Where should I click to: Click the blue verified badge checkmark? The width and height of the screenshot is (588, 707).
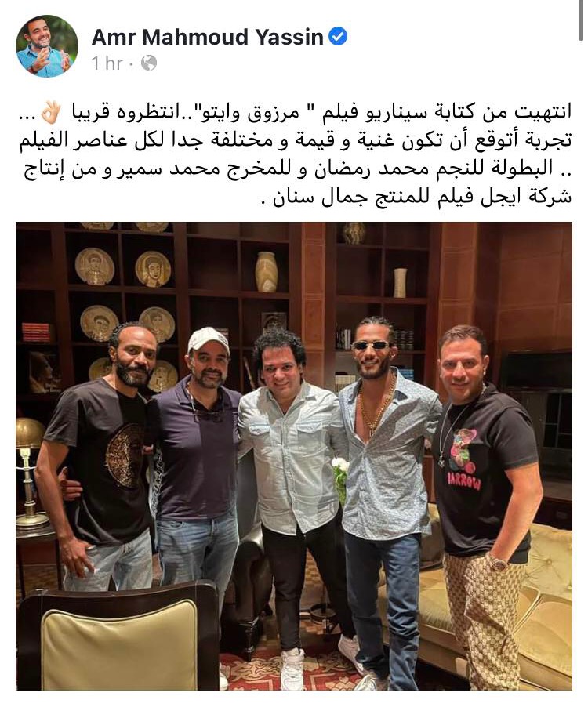(337, 37)
